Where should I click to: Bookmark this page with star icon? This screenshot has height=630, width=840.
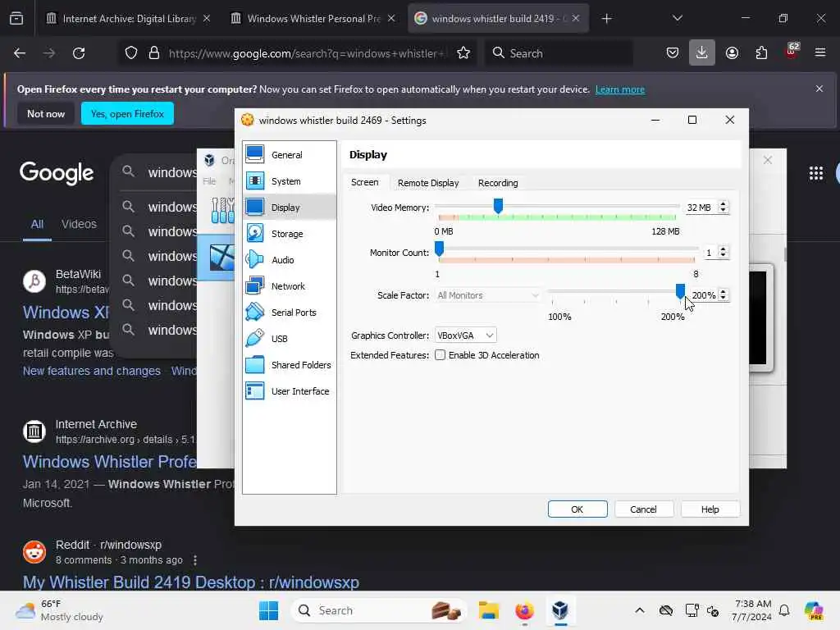pos(463,53)
